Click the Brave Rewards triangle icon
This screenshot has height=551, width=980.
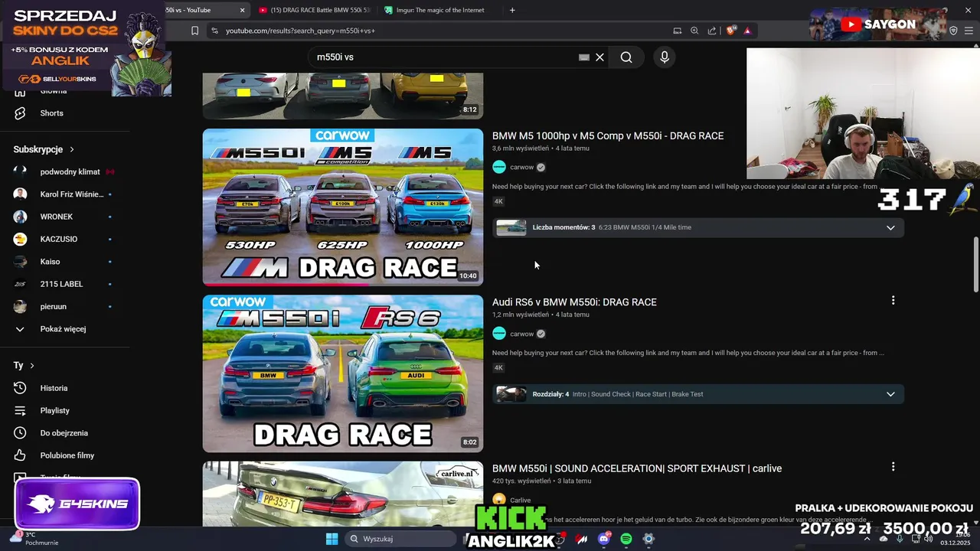coord(747,31)
